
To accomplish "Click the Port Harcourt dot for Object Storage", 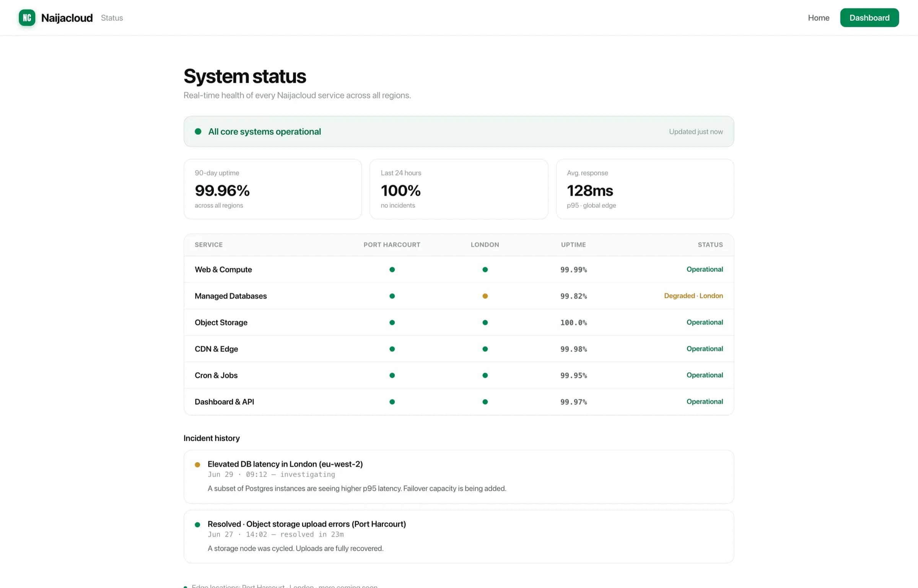I will [x=392, y=322].
